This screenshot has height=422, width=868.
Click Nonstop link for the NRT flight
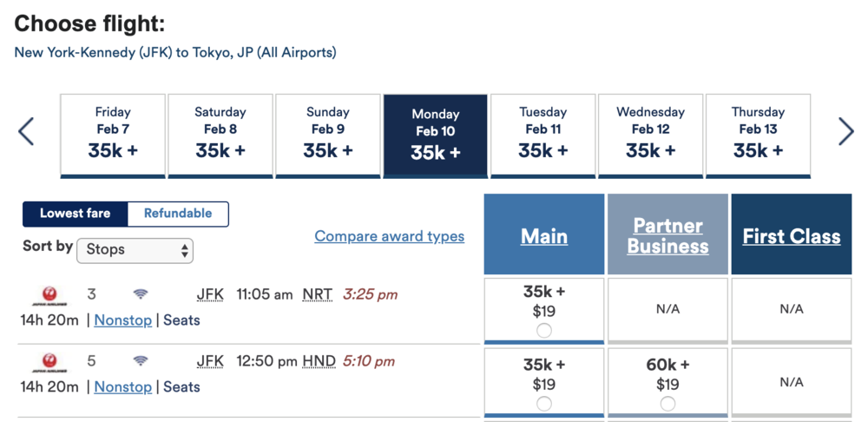tap(122, 320)
